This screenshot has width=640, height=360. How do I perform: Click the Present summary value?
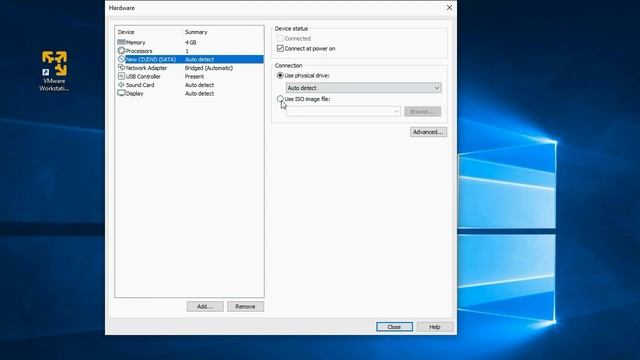(194, 77)
